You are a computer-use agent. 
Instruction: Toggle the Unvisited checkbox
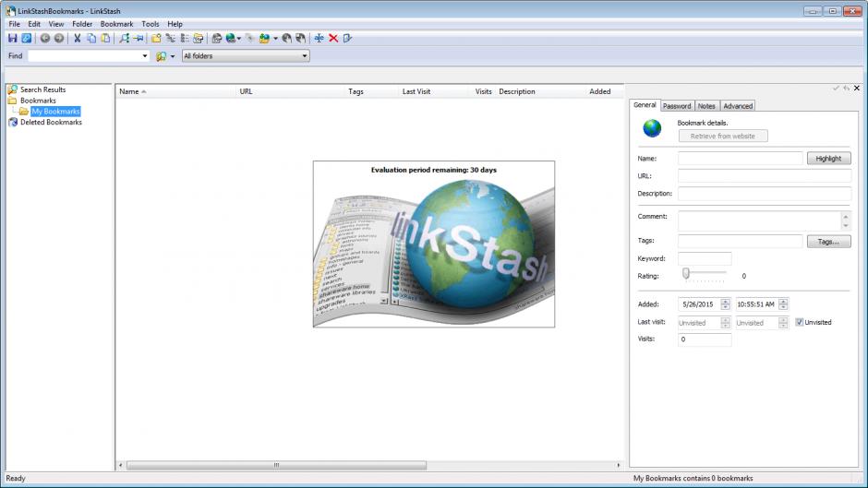[800, 322]
